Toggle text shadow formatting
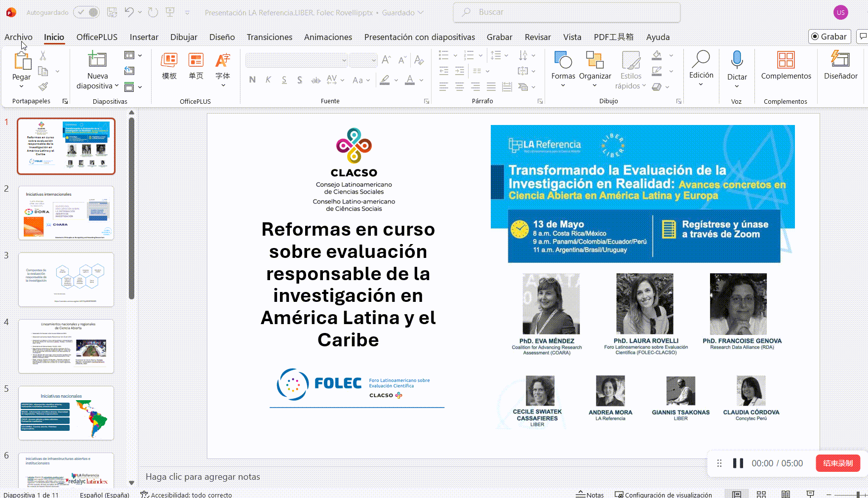Screen dimensions: 868x498 point(300,80)
